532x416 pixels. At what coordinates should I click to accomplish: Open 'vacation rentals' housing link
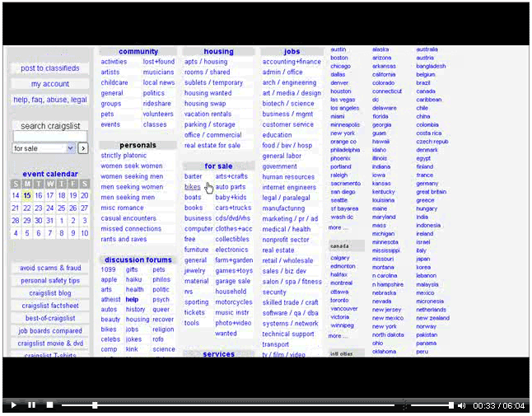pos(208,114)
